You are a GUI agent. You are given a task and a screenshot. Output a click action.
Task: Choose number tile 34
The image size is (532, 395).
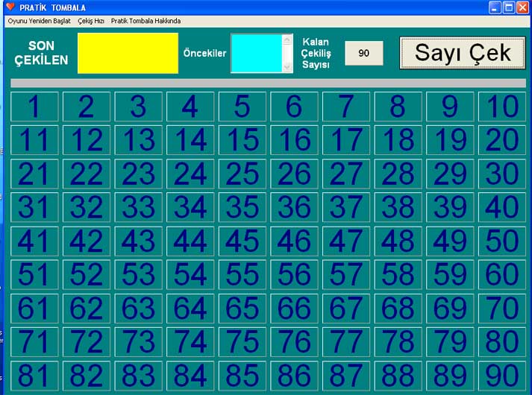point(190,207)
